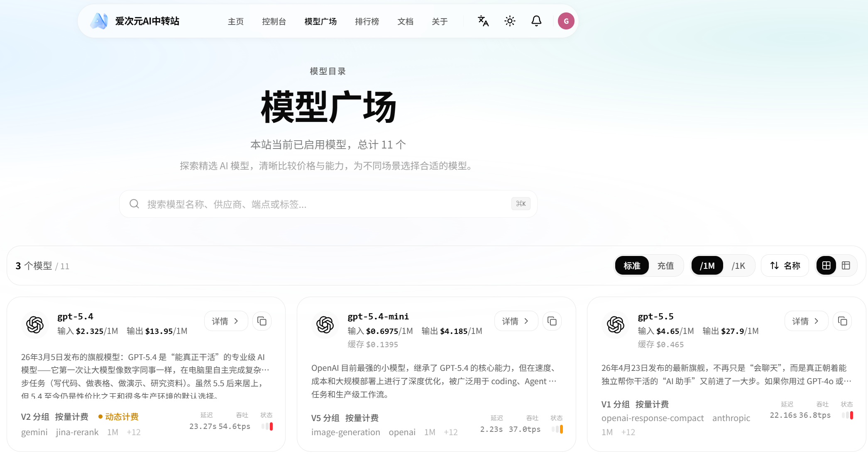Copy the gpt-5.5 model name
868x458 pixels.
click(842, 321)
